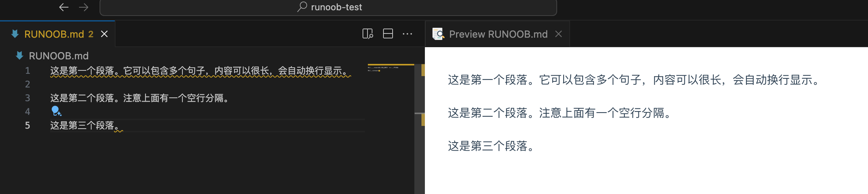Select line number 3 in the gutter
Screen dimensions: 868x194
tap(27, 98)
